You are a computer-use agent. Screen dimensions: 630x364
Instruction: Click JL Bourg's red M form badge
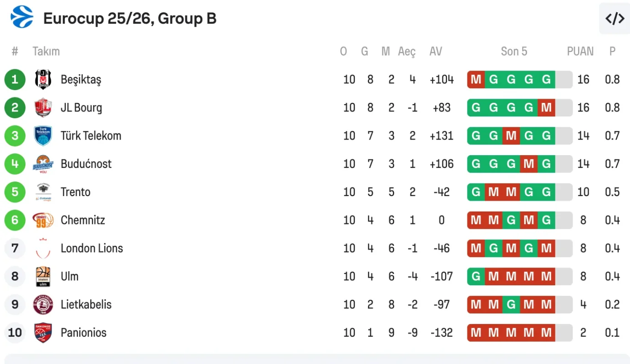coord(546,108)
